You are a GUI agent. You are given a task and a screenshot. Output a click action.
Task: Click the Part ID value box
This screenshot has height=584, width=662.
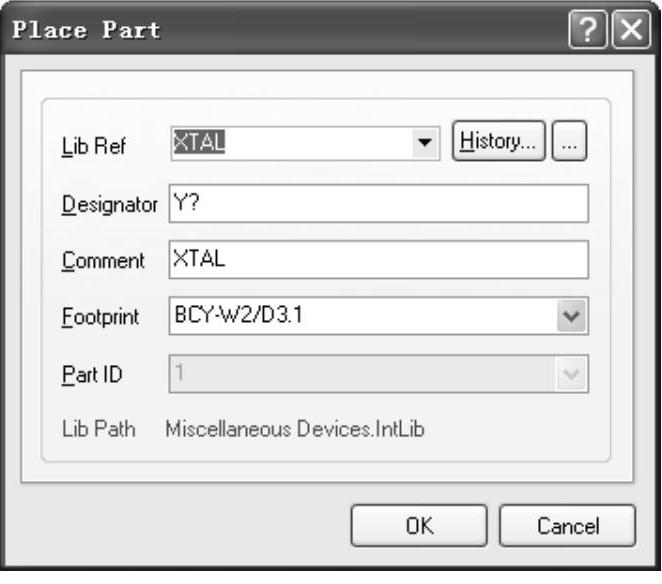pyautogui.click(x=360, y=374)
